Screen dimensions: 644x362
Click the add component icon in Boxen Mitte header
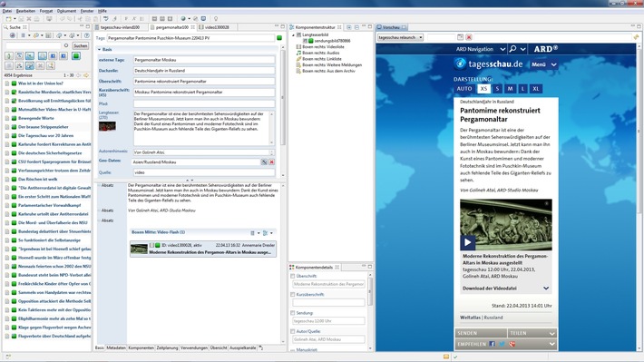point(266,233)
